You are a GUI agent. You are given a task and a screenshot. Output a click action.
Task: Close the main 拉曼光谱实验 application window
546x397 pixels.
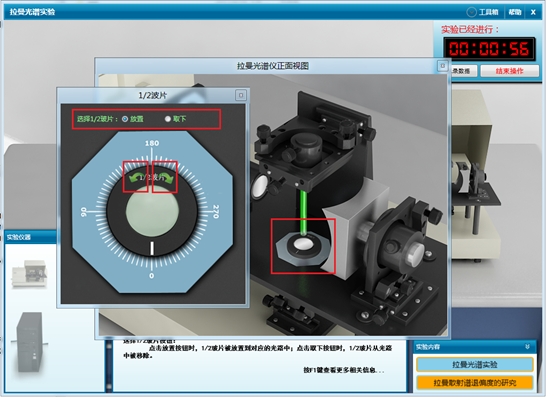coord(533,12)
